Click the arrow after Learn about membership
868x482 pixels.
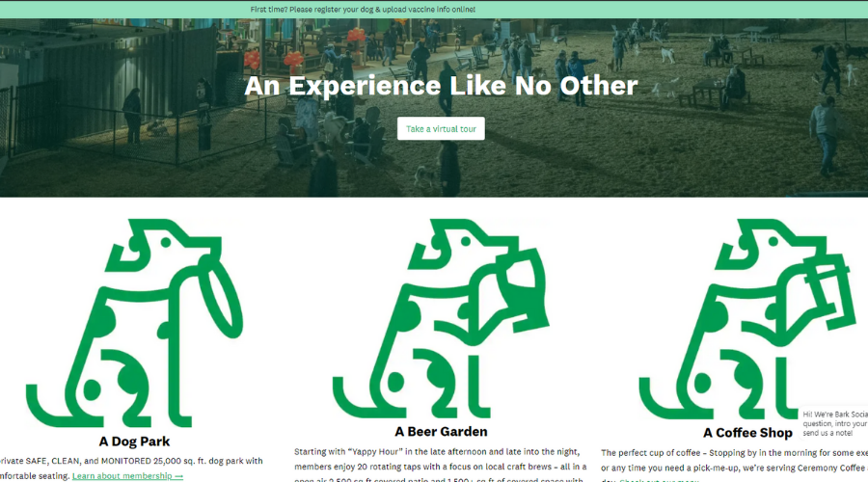point(178,476)
